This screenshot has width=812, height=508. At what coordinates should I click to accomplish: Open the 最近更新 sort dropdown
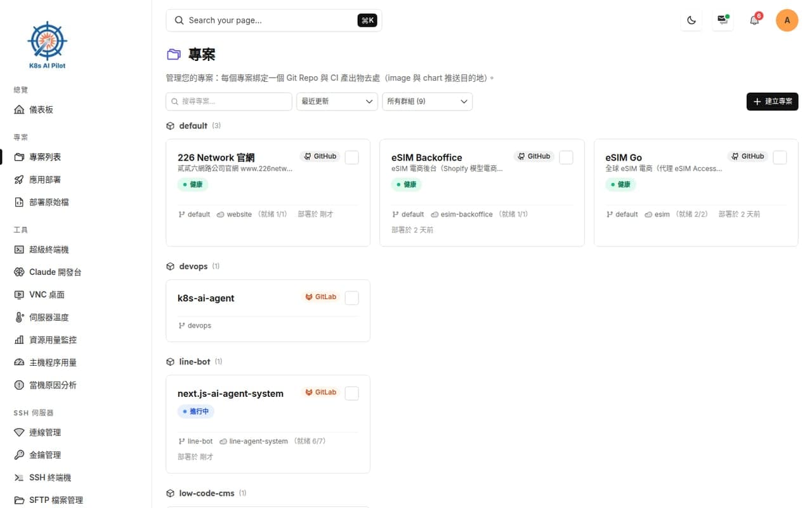(337, 102)
